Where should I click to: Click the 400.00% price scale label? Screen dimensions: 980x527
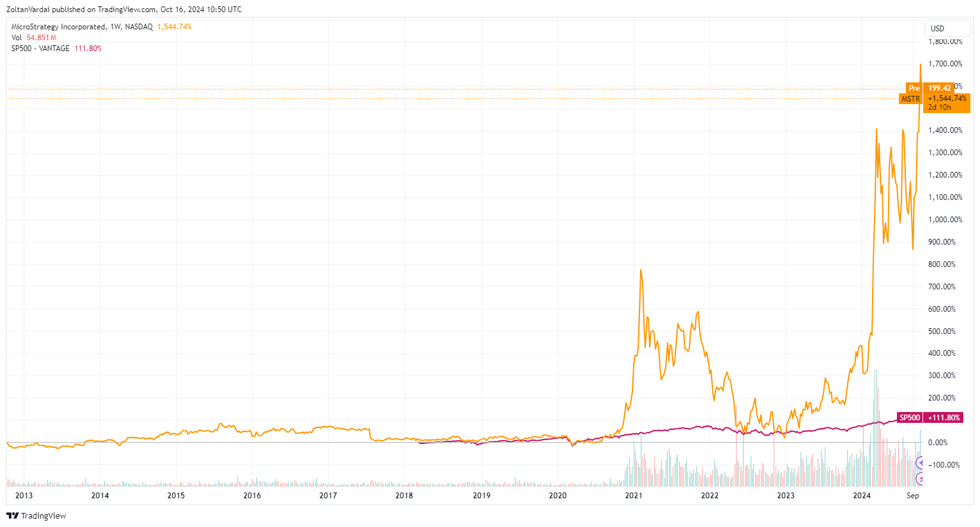[942, 353]
